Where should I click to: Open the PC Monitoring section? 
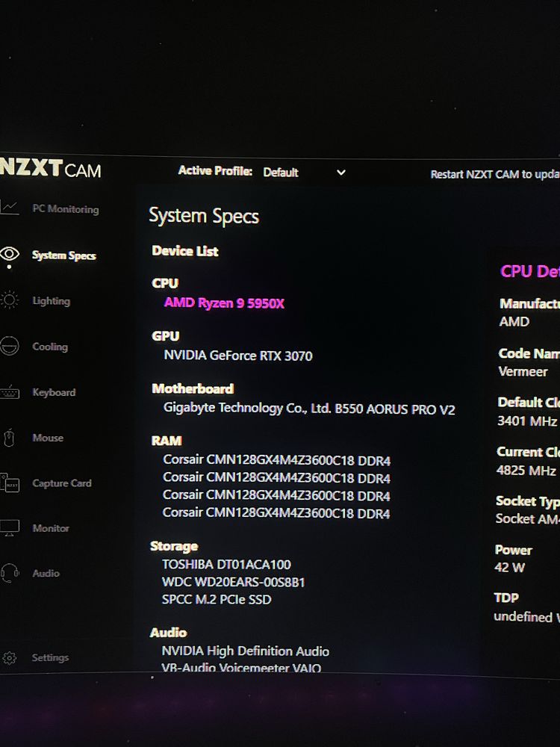click(x=66, y=208)
